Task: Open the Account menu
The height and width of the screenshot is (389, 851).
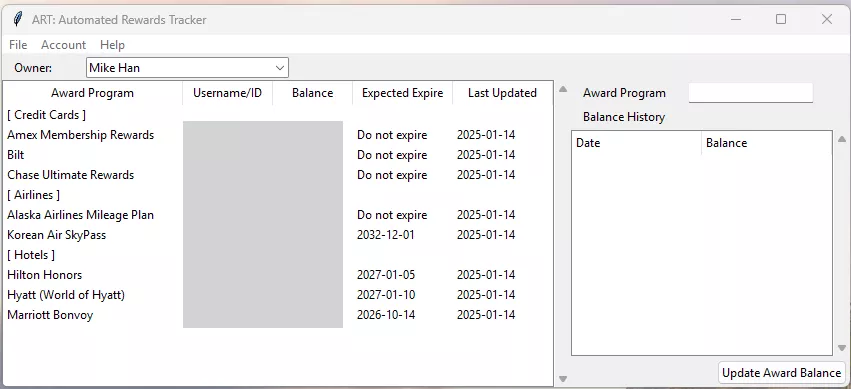Action: 63,45
